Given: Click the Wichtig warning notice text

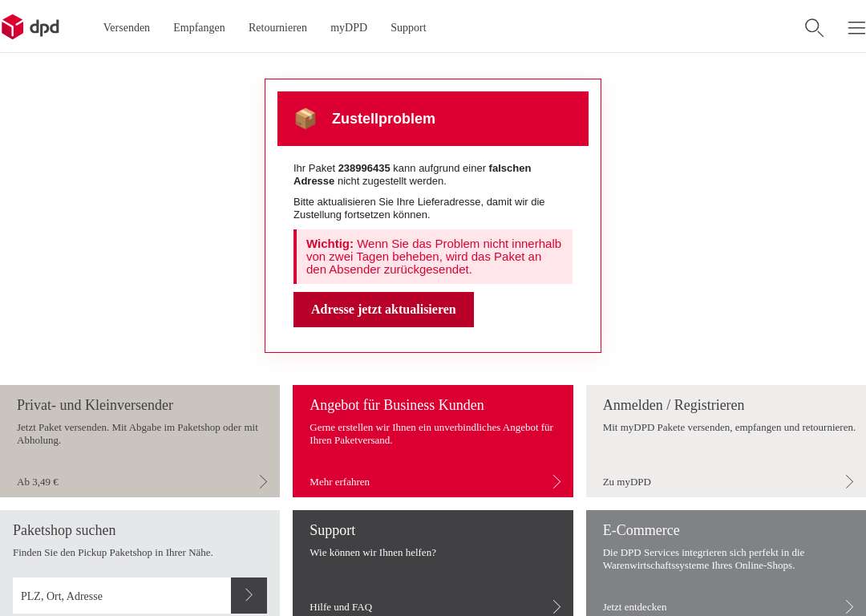Looking at the screenshot, I should (434, 257).
